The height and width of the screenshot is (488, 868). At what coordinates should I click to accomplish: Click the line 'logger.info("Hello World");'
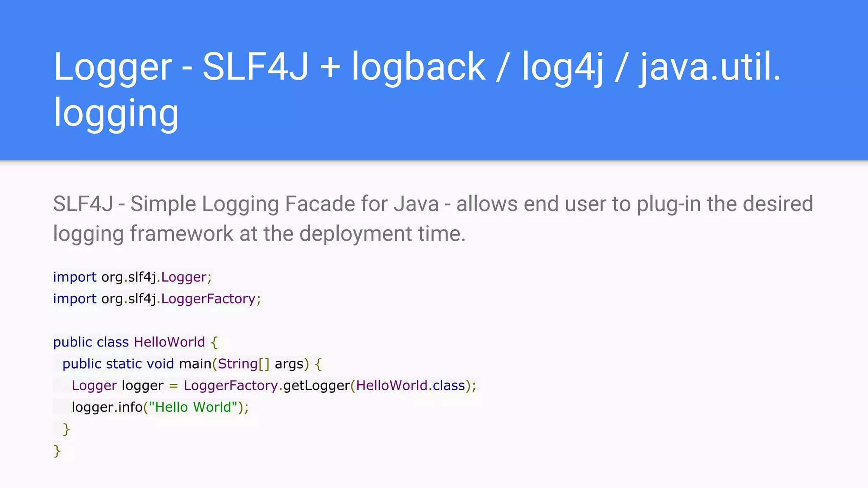pos(160,407)
